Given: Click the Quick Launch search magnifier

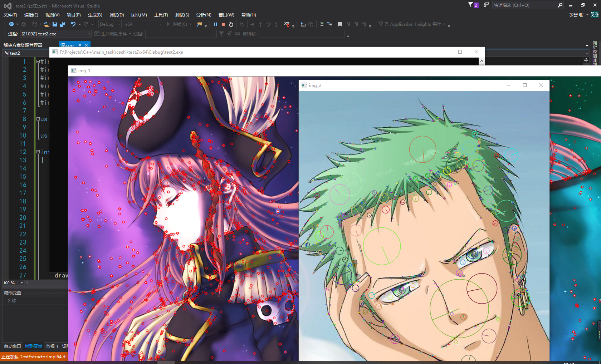Looking at the screenshot, I should [560, 5].
